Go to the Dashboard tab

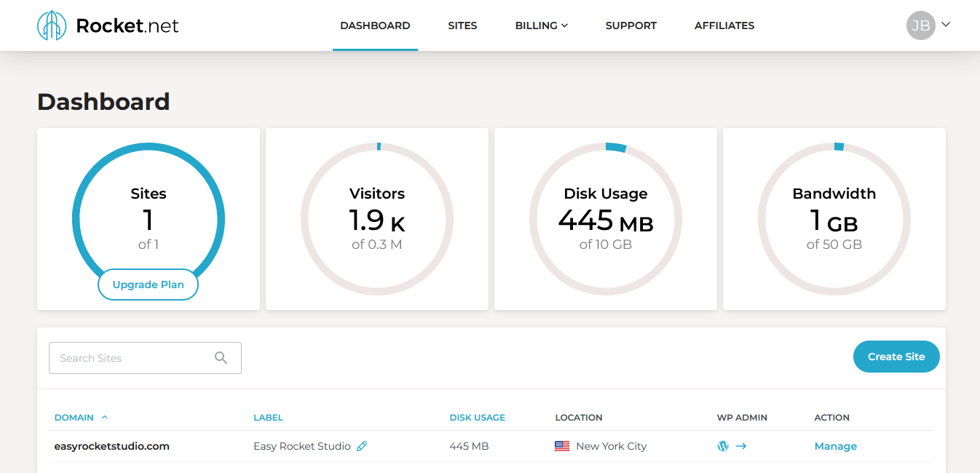coord(375,25)
